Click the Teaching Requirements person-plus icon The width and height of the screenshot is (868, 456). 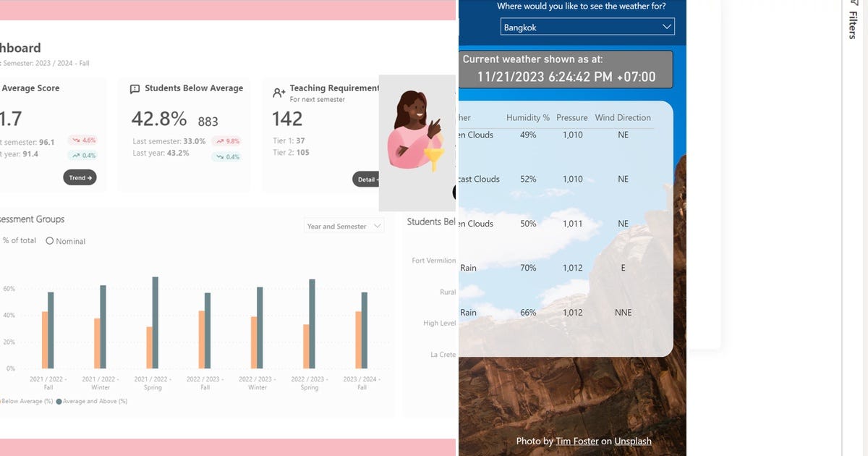278,93
